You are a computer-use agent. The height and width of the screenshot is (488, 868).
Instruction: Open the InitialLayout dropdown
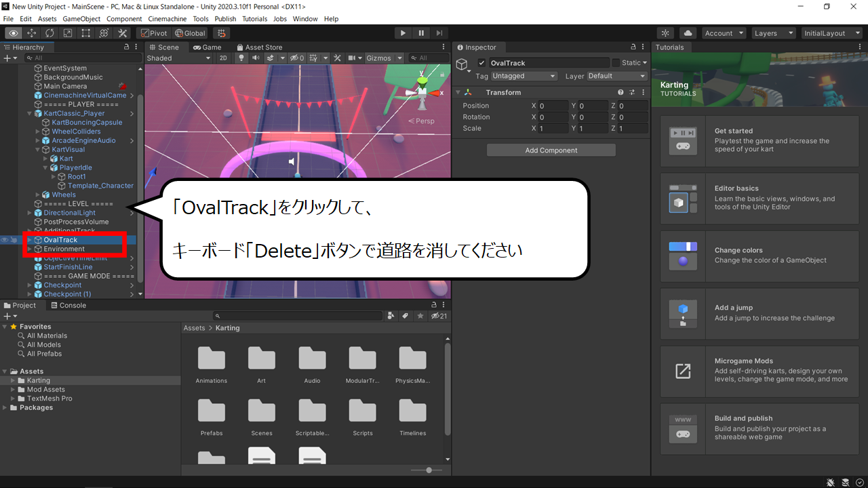tap(831, 33)
